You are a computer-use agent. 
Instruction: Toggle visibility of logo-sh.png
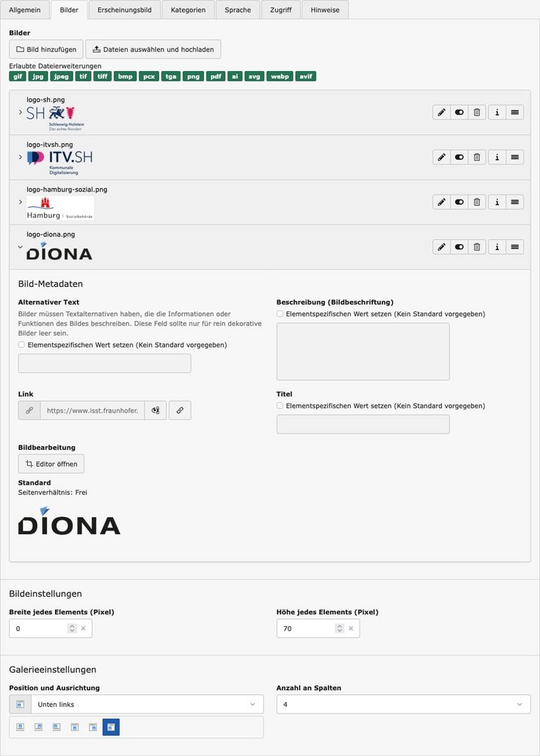pos(459,112)
